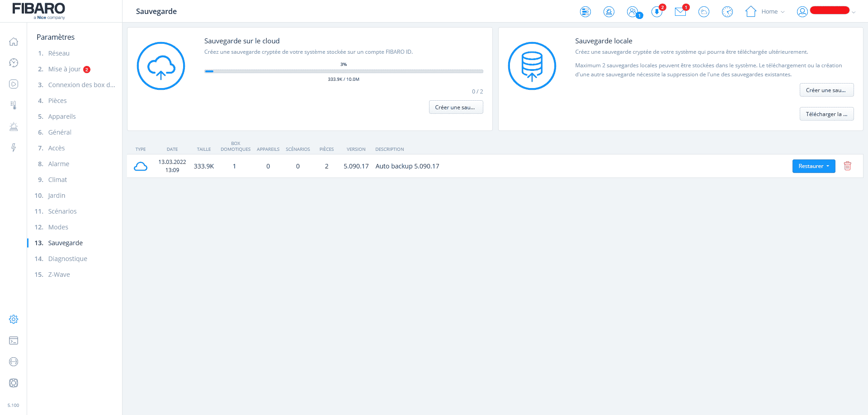Go to the Diagnostique settings section
Image resolution: width=868 pixels, height=415 pixels.
pos(67,259)
